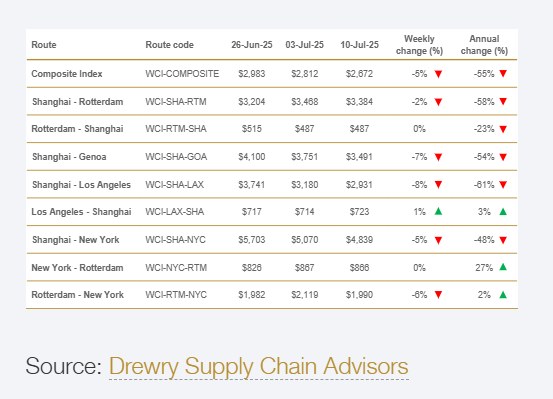This screenshot has width=553, height=399.
Task: Click red arrow next to Shanghai - Genoa -7%
Action: click(438, 157)
